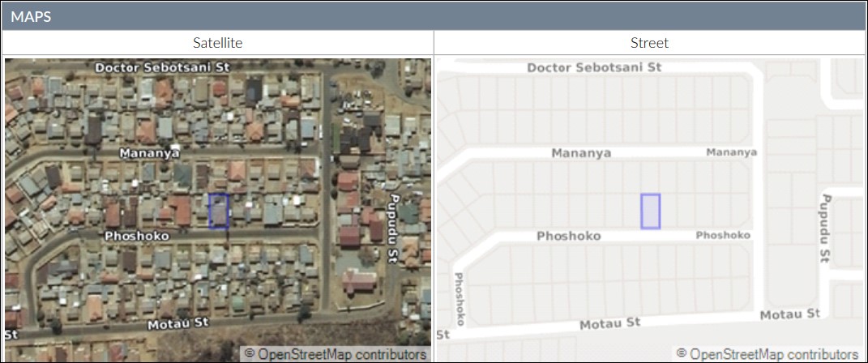Viewport: 868px width, 363px height.
Task: Click the right-side Motau St label on street map
Action: pyautogui.click(x=790, y=314)
